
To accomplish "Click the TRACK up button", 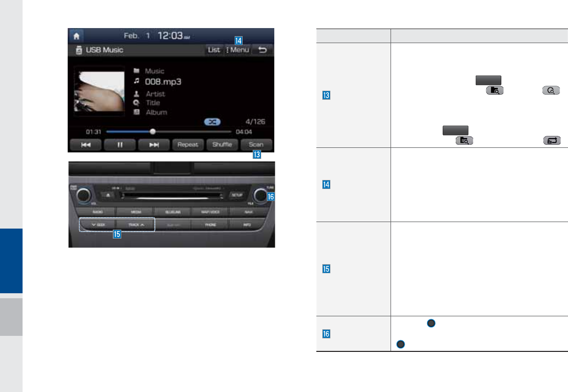I will tap(136, 225).
